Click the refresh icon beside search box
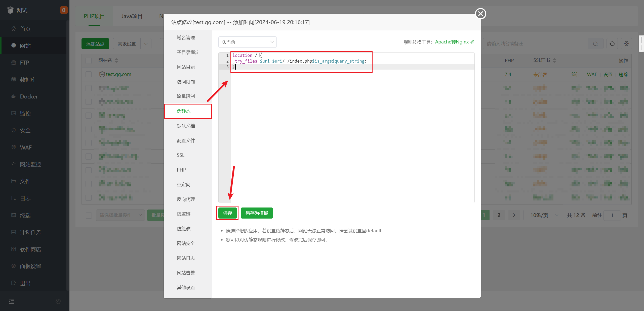644x311 pixels. [612, 44]
